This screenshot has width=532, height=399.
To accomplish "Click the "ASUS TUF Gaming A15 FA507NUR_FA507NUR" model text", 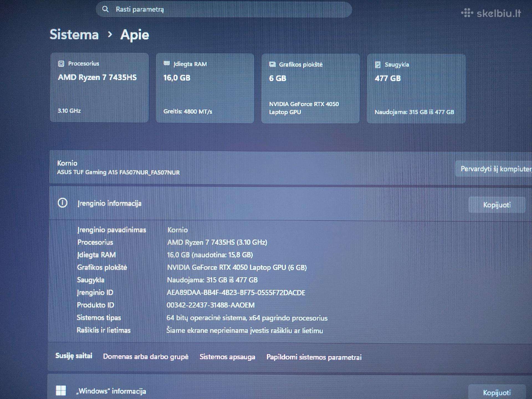I will [118, 172].
